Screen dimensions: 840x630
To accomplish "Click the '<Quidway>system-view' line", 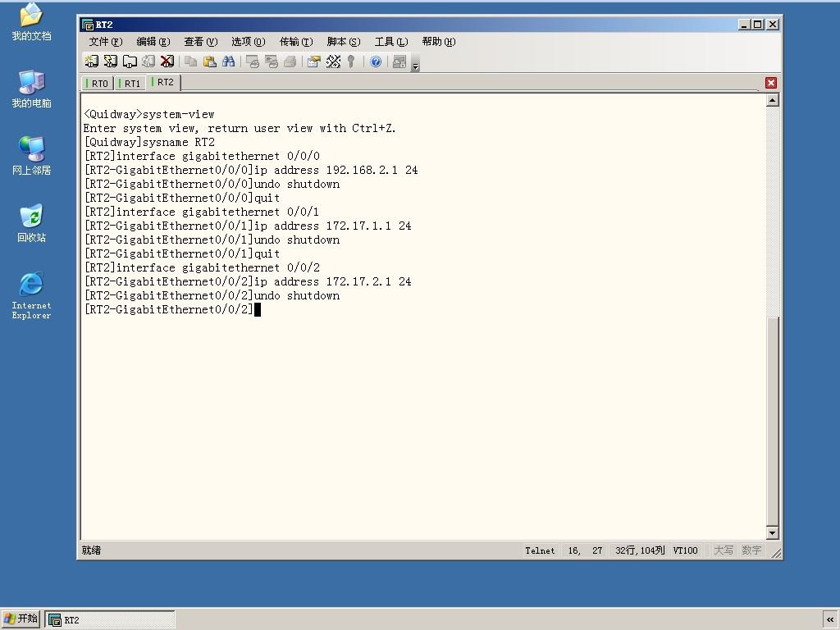I will pyautogui.click(x=149, y=115).
